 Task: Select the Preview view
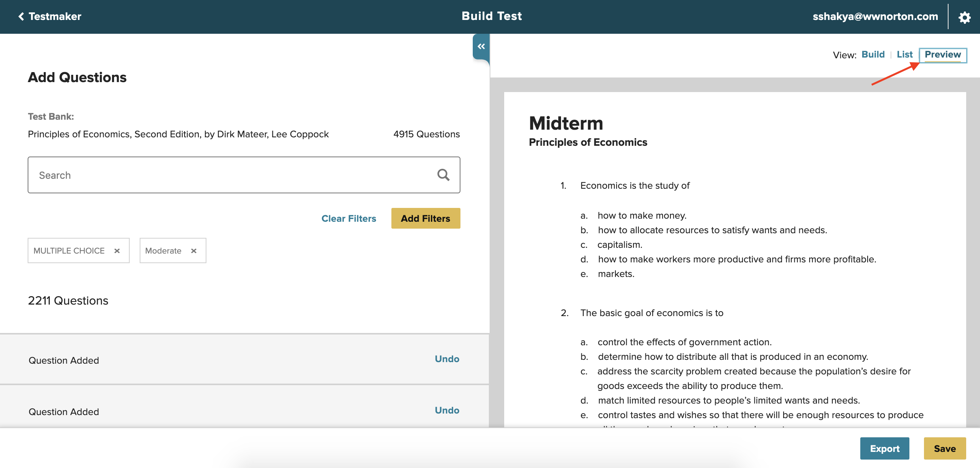point(942,54)
